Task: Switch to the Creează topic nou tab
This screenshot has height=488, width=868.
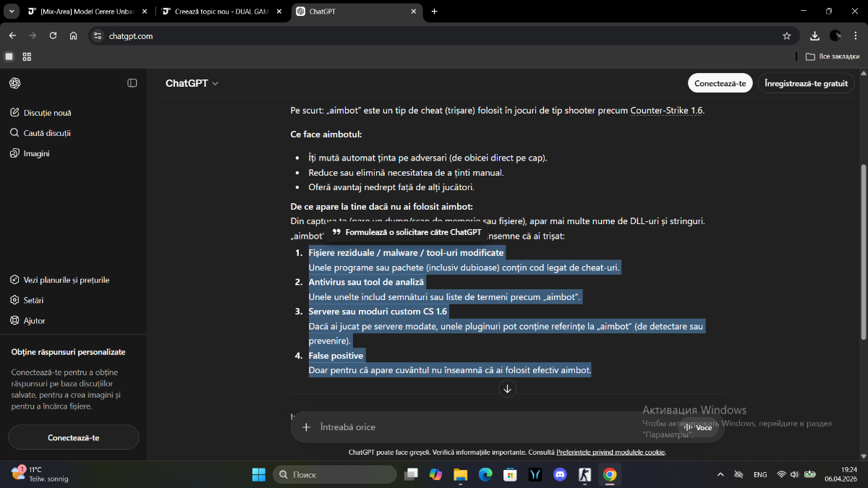Action: [x=217, y=12]
